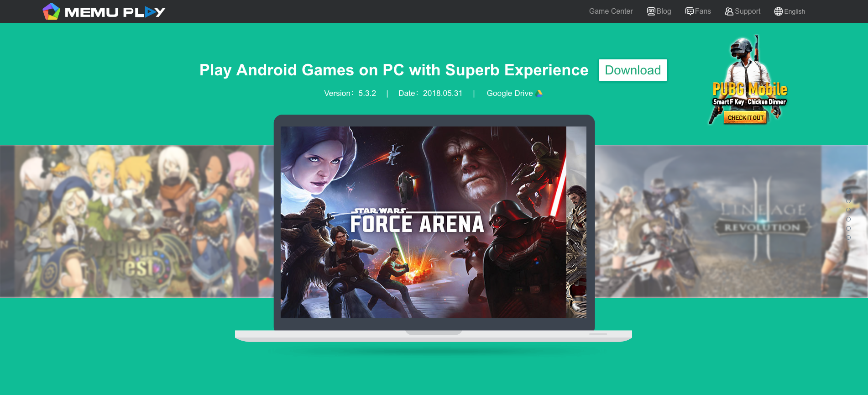This screenshot has width=868, height=395.
Task: Open the Fans page via its chat icon
Action: pos(690,11)
